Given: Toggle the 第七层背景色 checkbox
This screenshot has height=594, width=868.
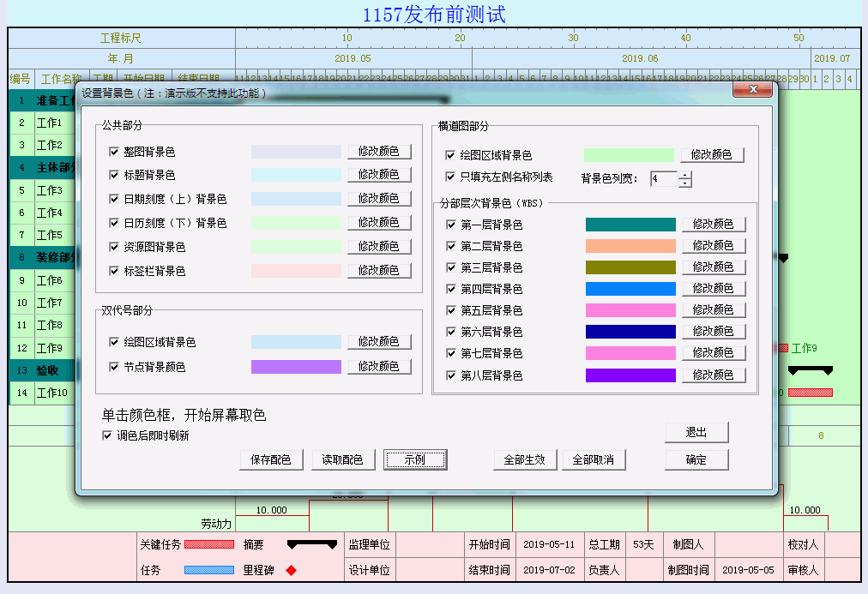Looking at the screenshot, I should click(450, 353).
